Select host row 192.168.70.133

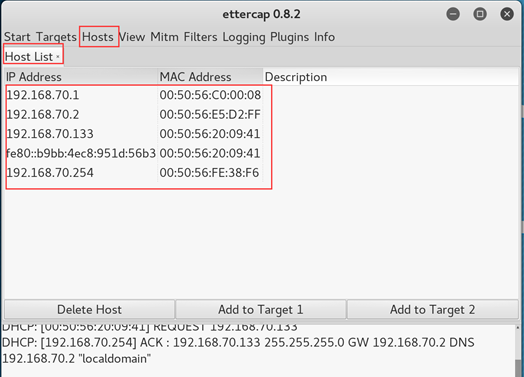261,134
